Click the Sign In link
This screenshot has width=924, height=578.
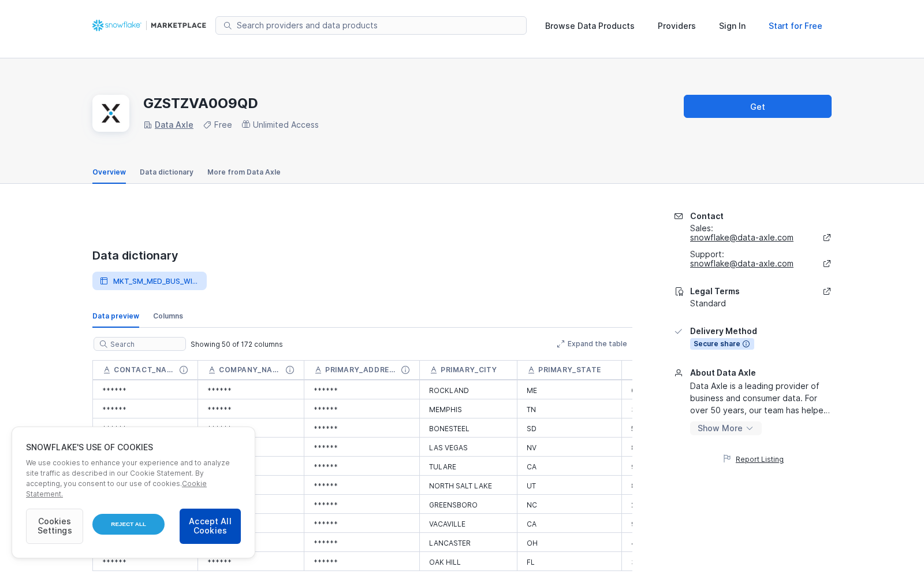point(732,26)
